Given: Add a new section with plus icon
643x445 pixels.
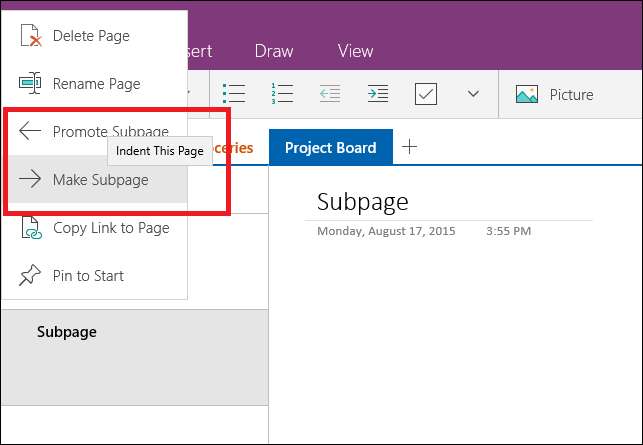Looking at the screenshot, I should click(x=409, y=148).
